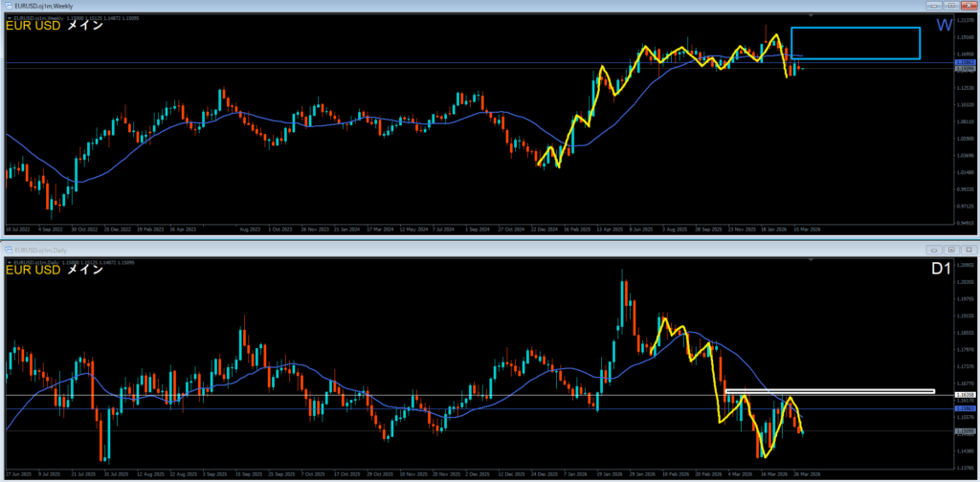Toggle one-click trading arrow in Daily chart

click(8, 262)
